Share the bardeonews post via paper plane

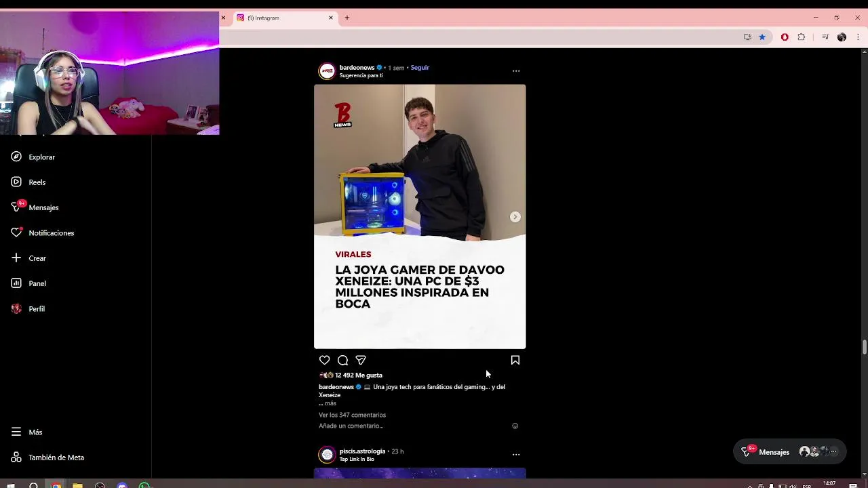(361, 361)
